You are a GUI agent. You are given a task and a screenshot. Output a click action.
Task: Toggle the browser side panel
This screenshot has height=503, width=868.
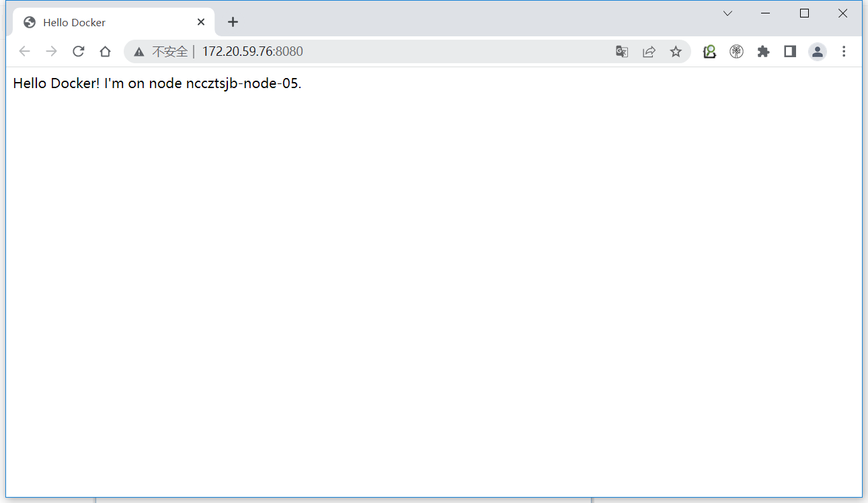790,52
